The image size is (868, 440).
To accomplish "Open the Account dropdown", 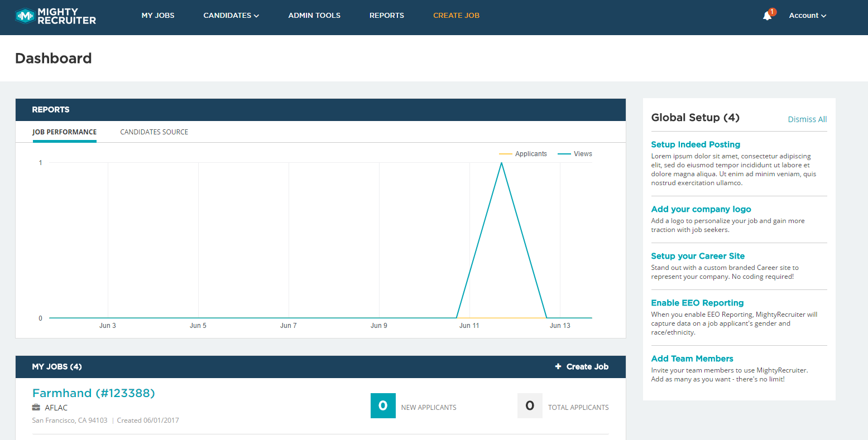I will [807, 16].
